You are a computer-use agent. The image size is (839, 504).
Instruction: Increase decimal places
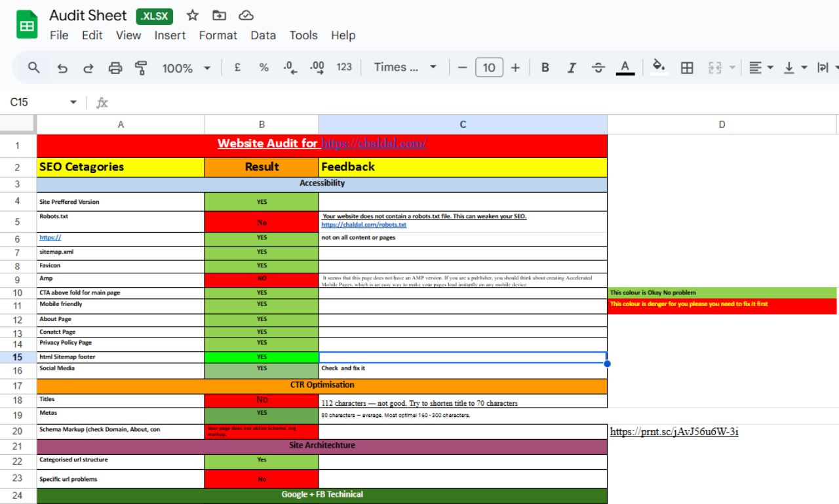[317, 68]
